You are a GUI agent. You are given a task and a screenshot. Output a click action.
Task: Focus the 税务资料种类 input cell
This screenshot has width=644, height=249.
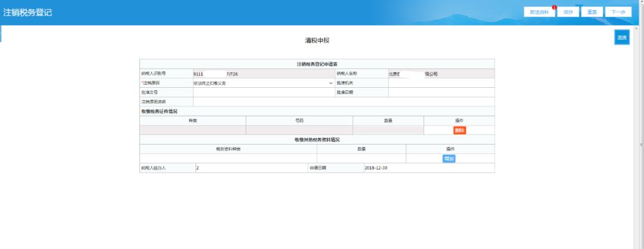point(228,158)
